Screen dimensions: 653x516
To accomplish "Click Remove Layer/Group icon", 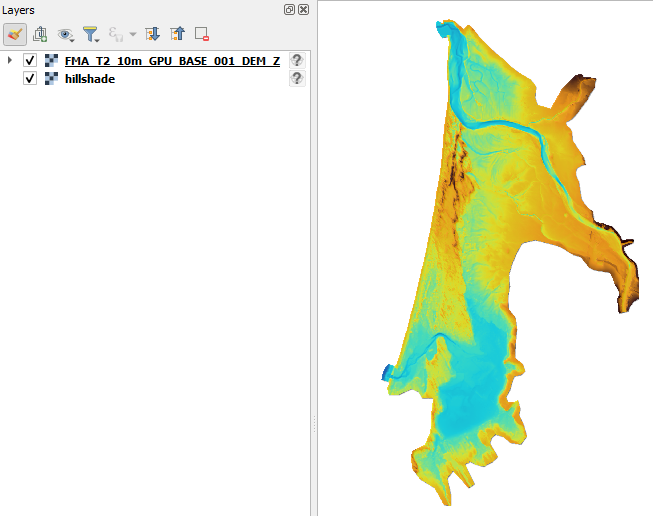I will (201, 34).
